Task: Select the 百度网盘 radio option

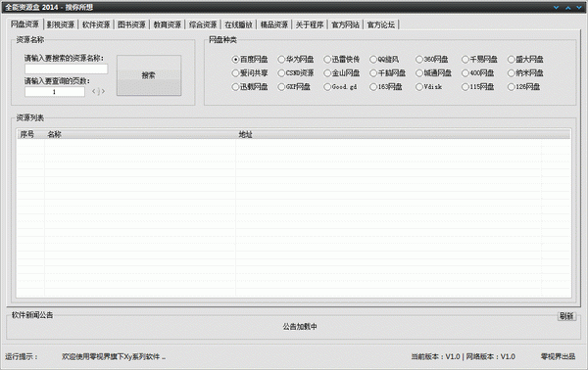Action: (250, 59)
